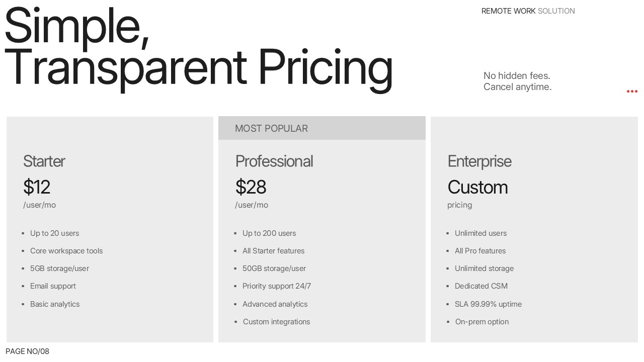Viewport: 644px width, 362px height.
Task: Click the PAGE NO/08 footer
Action: (27, 351)
